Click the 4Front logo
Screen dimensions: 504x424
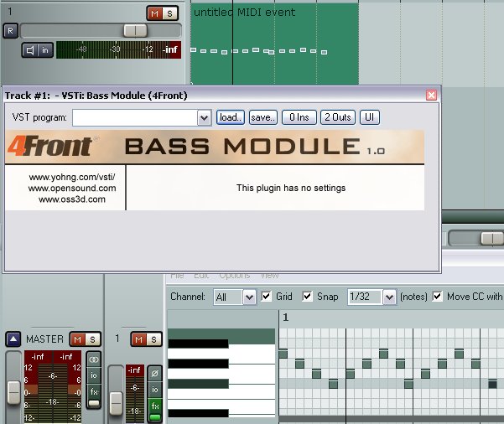(x=49, y=146)
